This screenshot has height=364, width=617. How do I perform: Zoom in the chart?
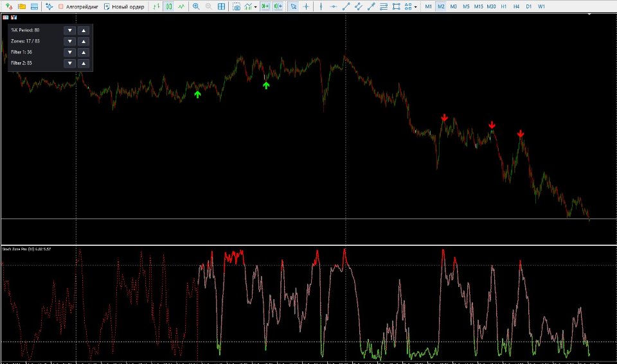[196, 6]
